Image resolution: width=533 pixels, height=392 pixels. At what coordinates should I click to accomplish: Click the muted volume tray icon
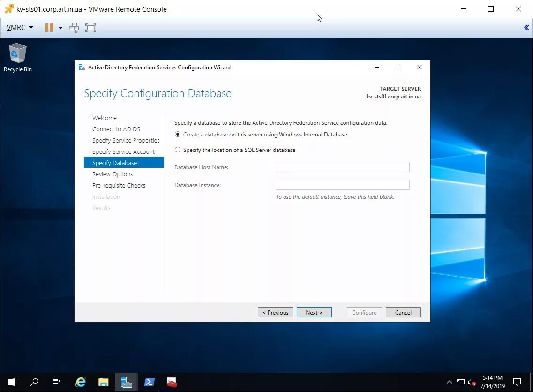[x=472, y=383]
